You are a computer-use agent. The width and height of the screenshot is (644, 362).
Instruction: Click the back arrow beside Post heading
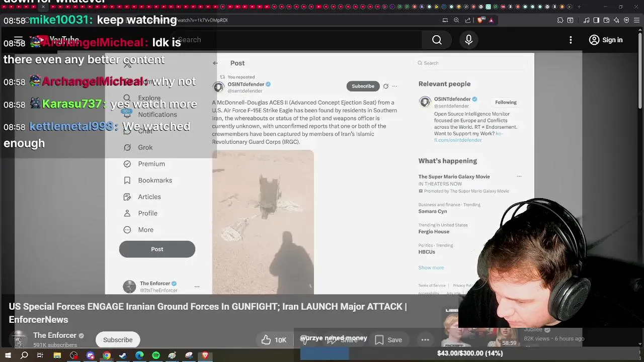215,63
